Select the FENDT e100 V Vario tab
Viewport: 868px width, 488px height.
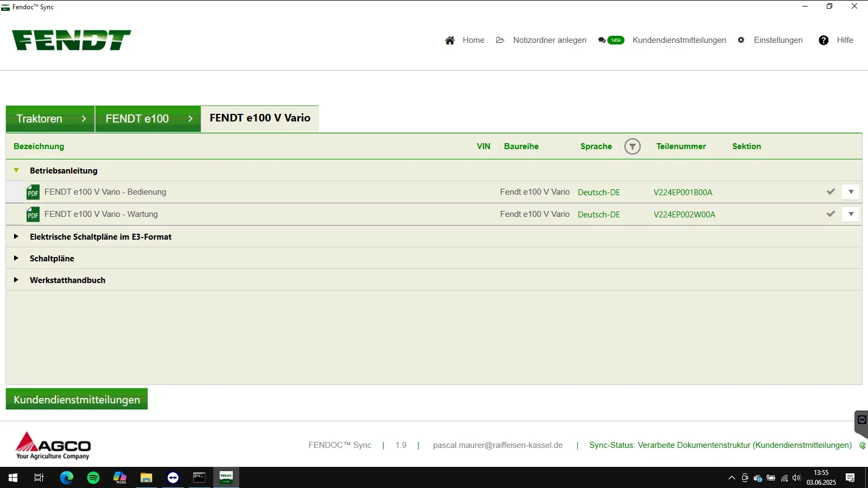tap(260, 118)
